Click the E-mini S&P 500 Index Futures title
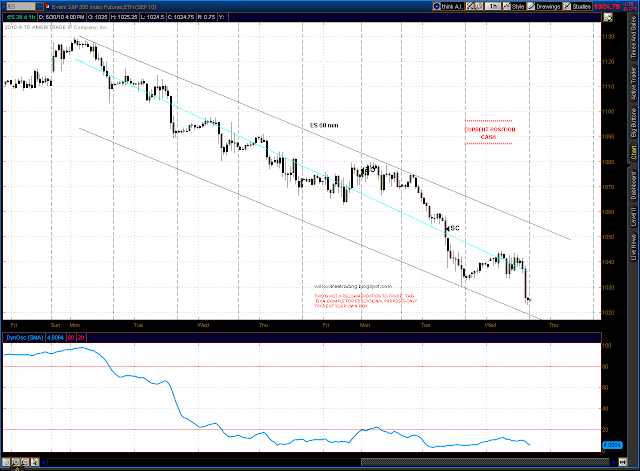The width and height of the screenshot is (640, 471). [x=104, y=7]
